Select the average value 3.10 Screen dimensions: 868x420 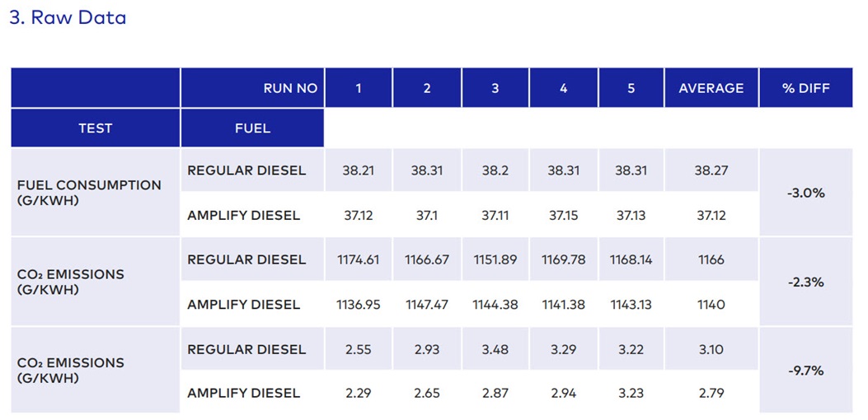point(711,349)
